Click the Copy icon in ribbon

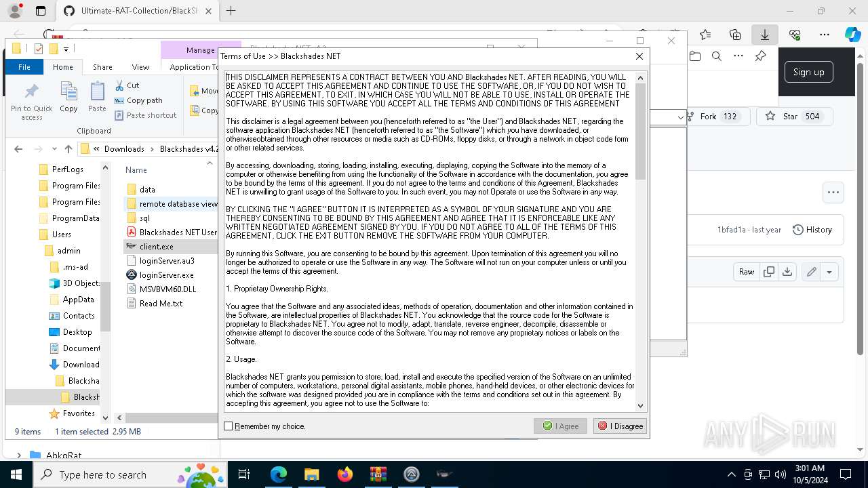(68, 97)
